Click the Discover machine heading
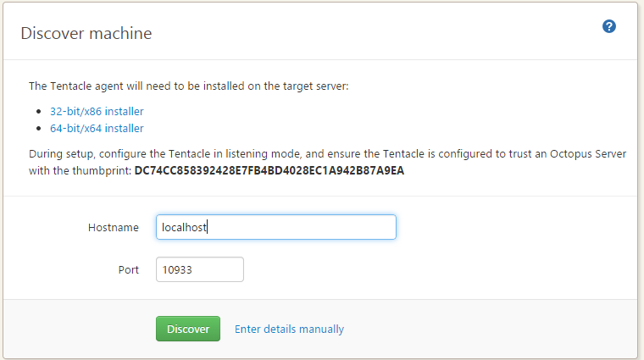This screenshot has width=644, height=360. [x=86, y=34]
